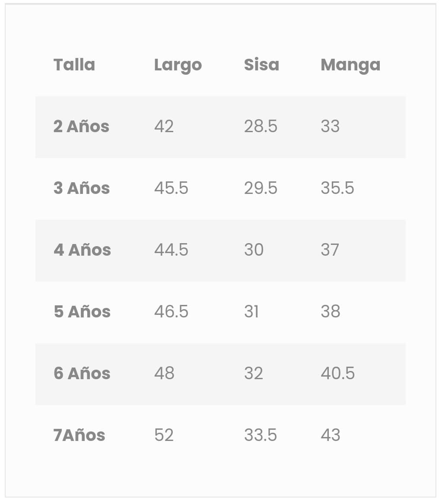Click Sisa value 31 for 5 Años
The height and width of the screenshot is (504, 442).
[x=251, y=312]
